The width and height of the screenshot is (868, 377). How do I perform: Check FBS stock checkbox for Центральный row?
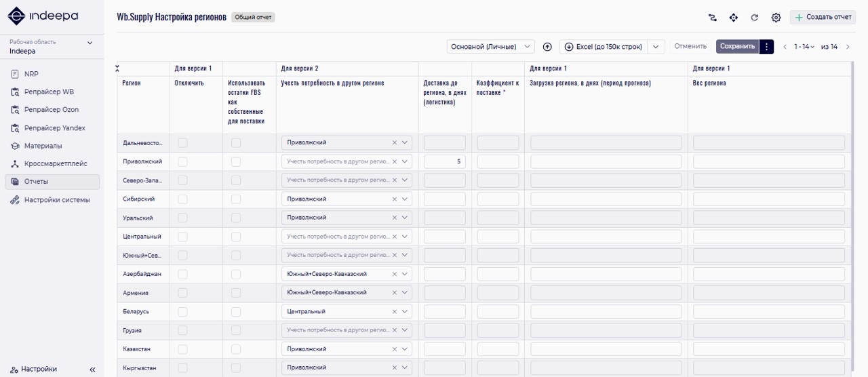click(x=236, y=237)
